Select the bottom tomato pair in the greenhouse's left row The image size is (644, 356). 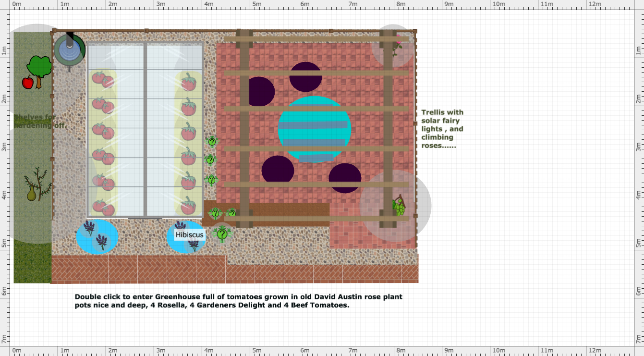[103, 207]
